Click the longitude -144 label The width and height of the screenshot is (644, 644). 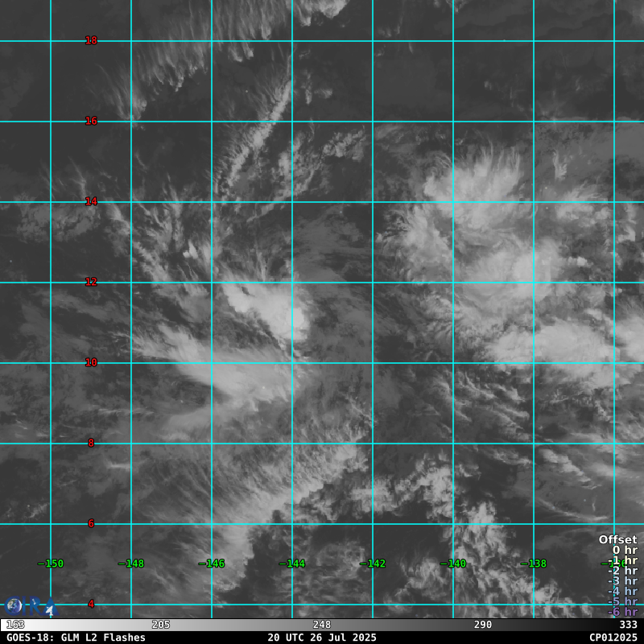[292, 563]
